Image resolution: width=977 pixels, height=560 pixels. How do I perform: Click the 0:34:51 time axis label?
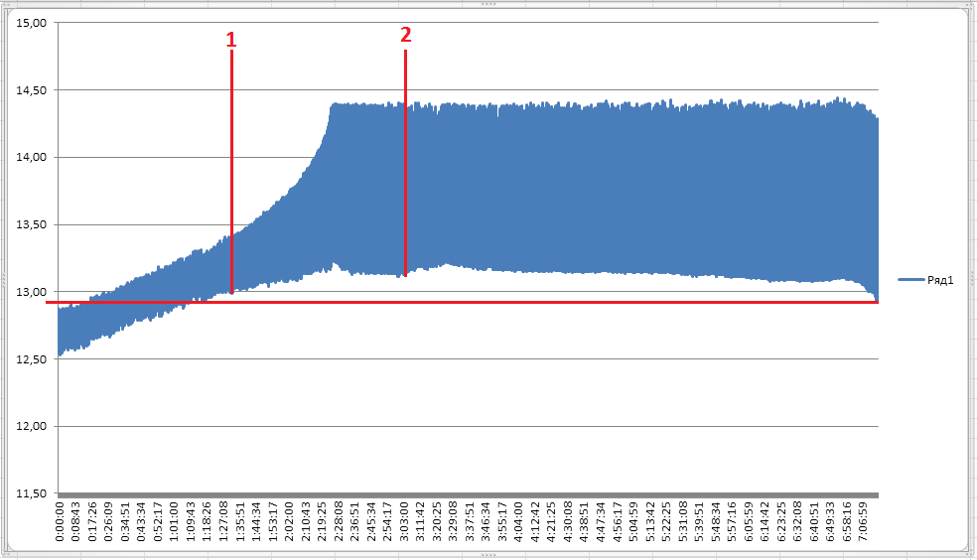tap(125, 521)
